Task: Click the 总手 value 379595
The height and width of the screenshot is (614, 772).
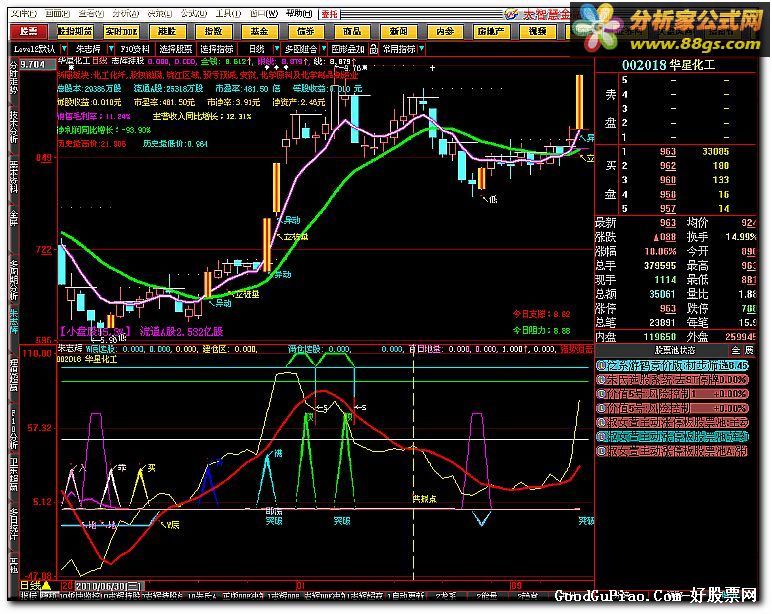Action: point(660,265)
